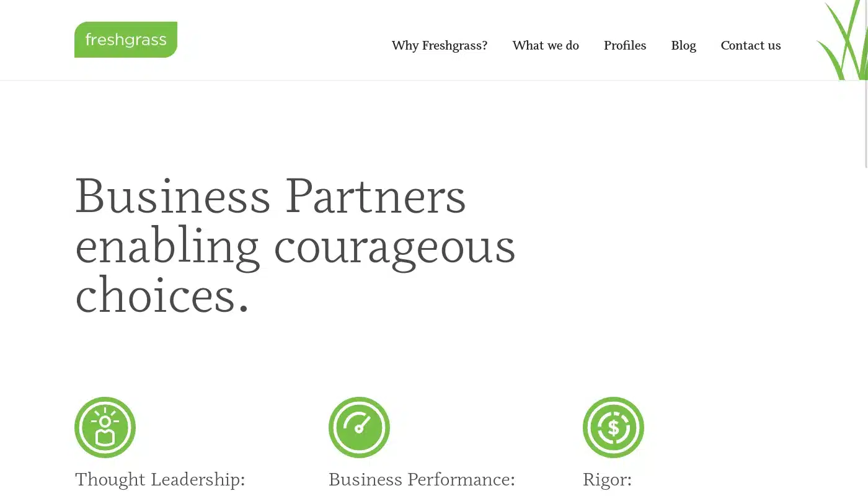
Task: Click the word Business in the large headline
Action: pos(173,196)
